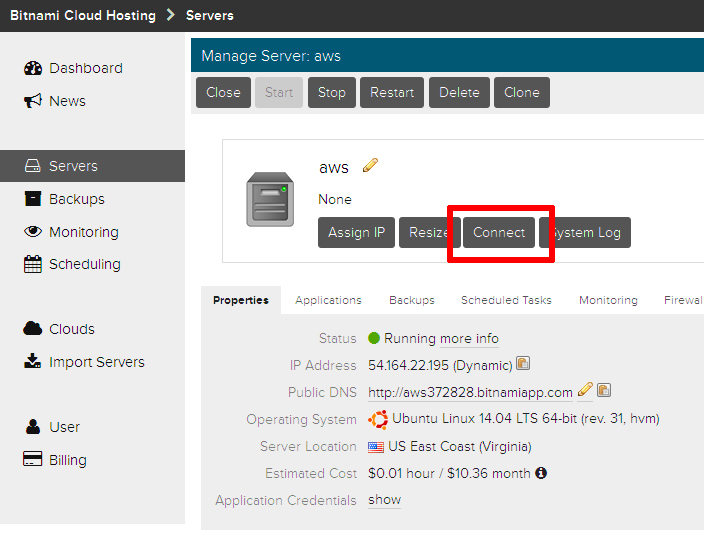
Task: Click the $0.01 hour / $10.36 month text
Action: coord(449,473)
